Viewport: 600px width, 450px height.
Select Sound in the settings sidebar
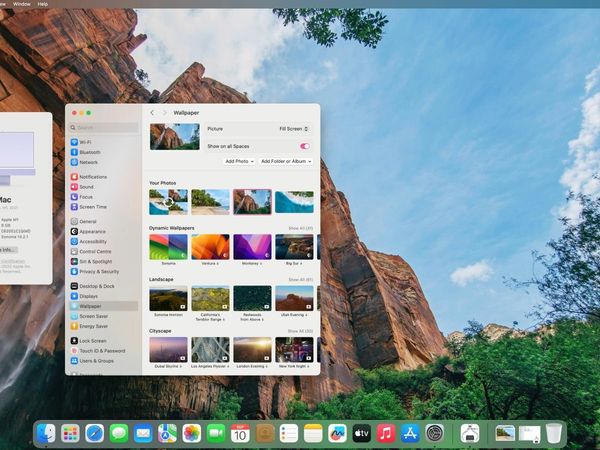pos(82,187)
